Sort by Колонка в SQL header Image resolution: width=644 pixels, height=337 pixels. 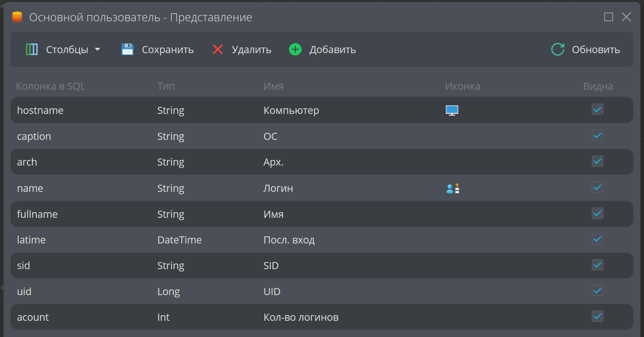tap(50, 86)
